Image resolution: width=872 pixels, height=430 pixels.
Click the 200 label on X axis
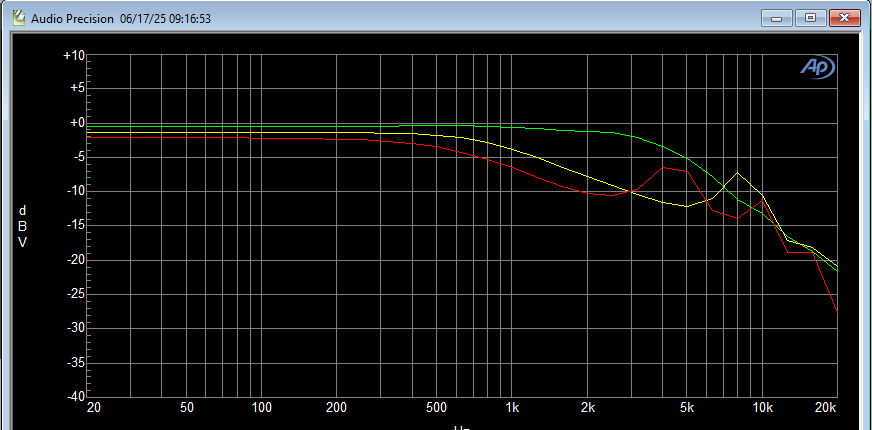click(x=336, y=408)
